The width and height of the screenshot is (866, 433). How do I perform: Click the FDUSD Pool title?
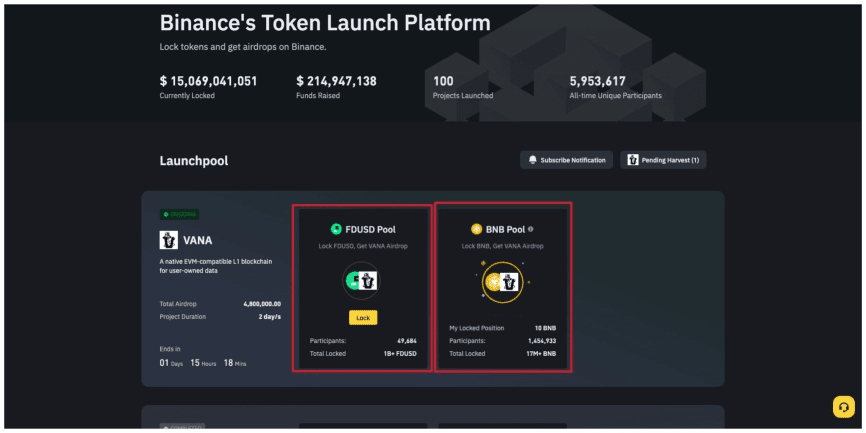370,229
